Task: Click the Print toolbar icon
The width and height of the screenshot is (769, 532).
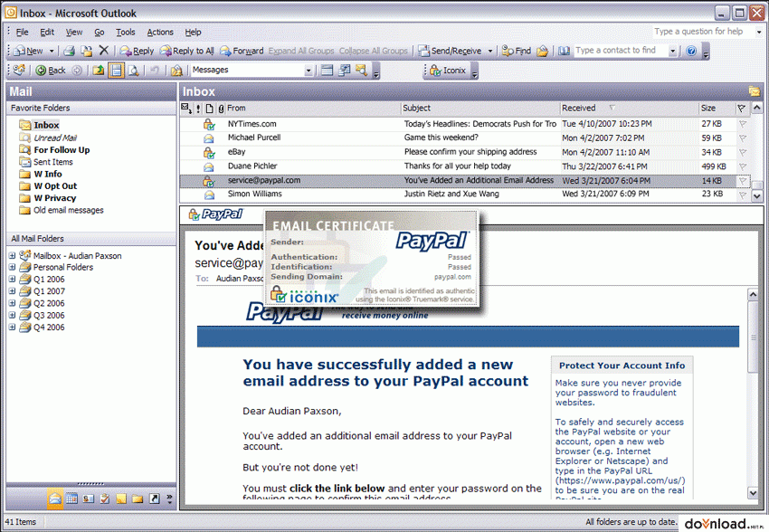Action: click(69, 51)
